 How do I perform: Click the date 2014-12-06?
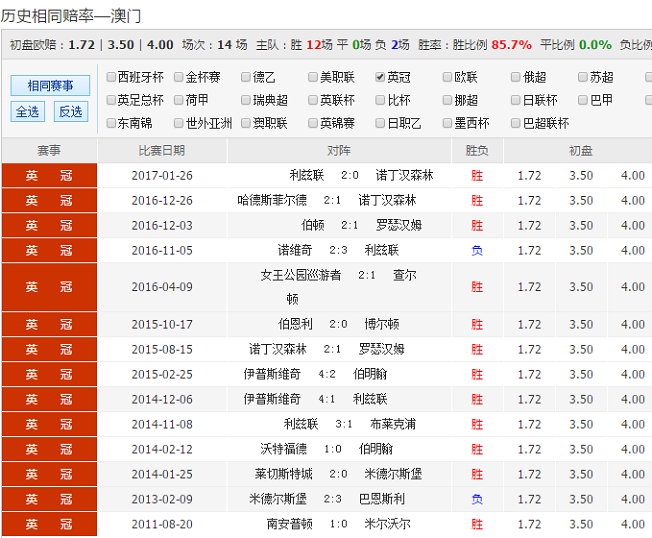click(162, 399)
